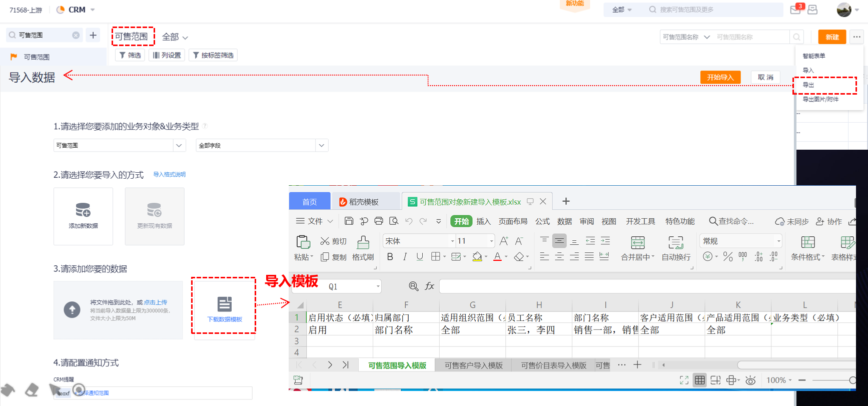The width and height of the screenshot is (868, 406).
Task: Open the mail notifications icon with badge
Action: tap(795, 10)
